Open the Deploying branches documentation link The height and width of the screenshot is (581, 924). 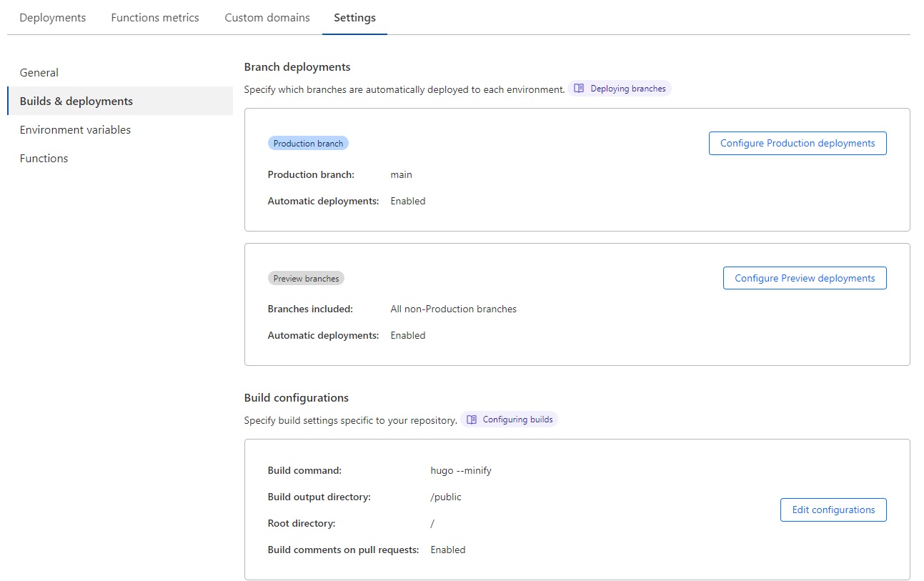click(x=626, y=88)
